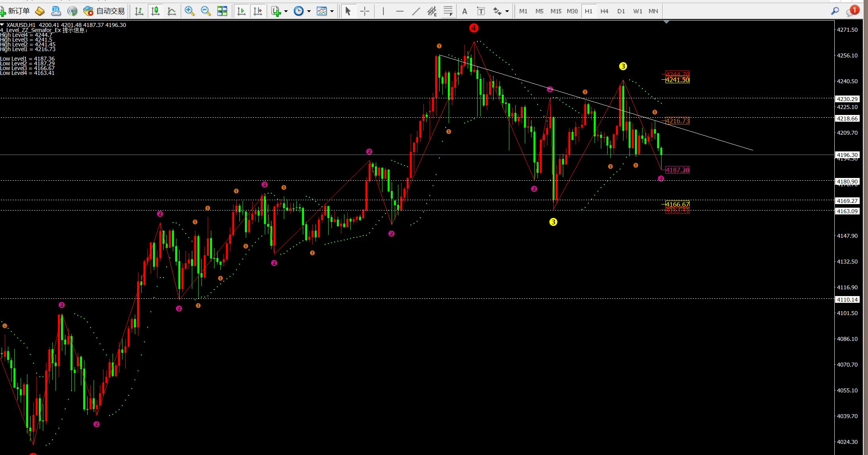Expand the indicators list dropdown arrow

coord(286,11)
